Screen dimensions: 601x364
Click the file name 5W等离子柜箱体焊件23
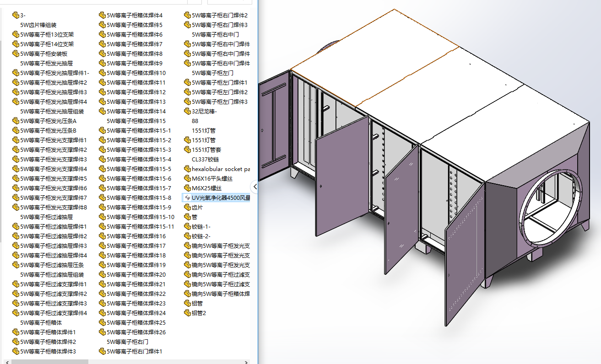pyautogui.click(x=136, y=303)
